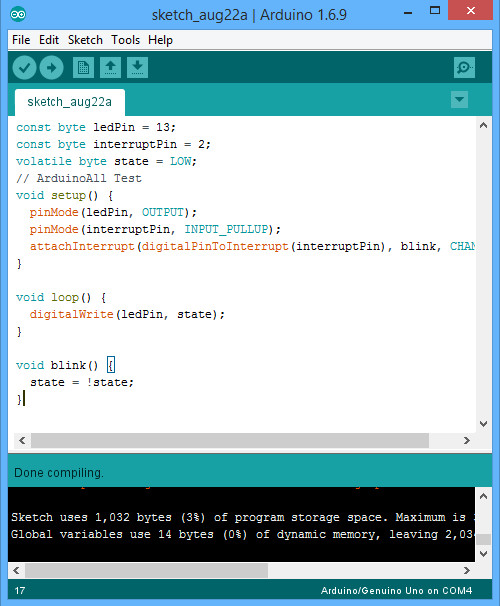
Task: Click 'volatile byte state = LOW;' line
Action: click(x=106, y=161)
